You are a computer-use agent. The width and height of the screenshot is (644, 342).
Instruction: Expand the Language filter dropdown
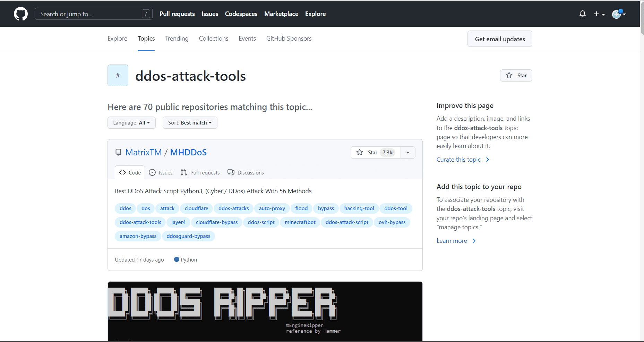click(x=131, y=123)
